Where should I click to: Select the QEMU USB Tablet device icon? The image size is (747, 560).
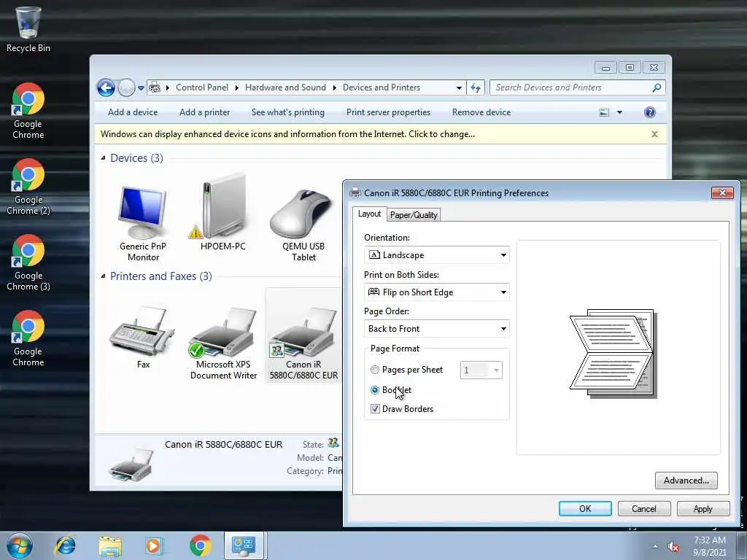tap(303, 225)
